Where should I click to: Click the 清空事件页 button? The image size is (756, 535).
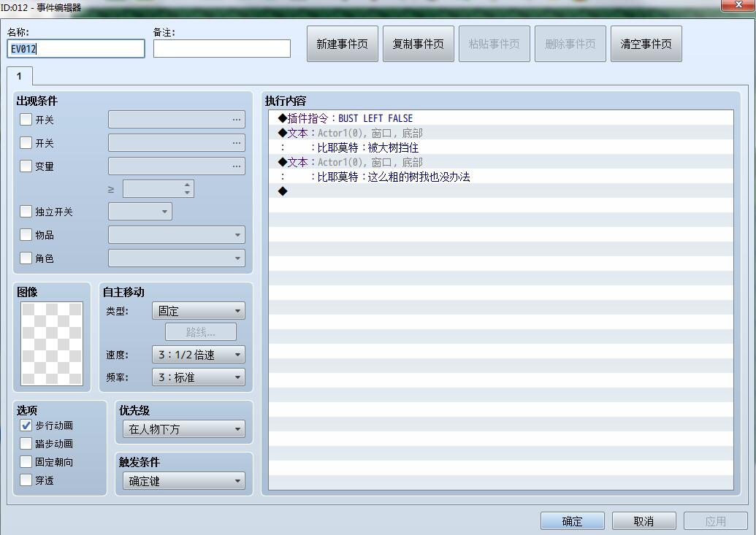click(x=646, y=44)
